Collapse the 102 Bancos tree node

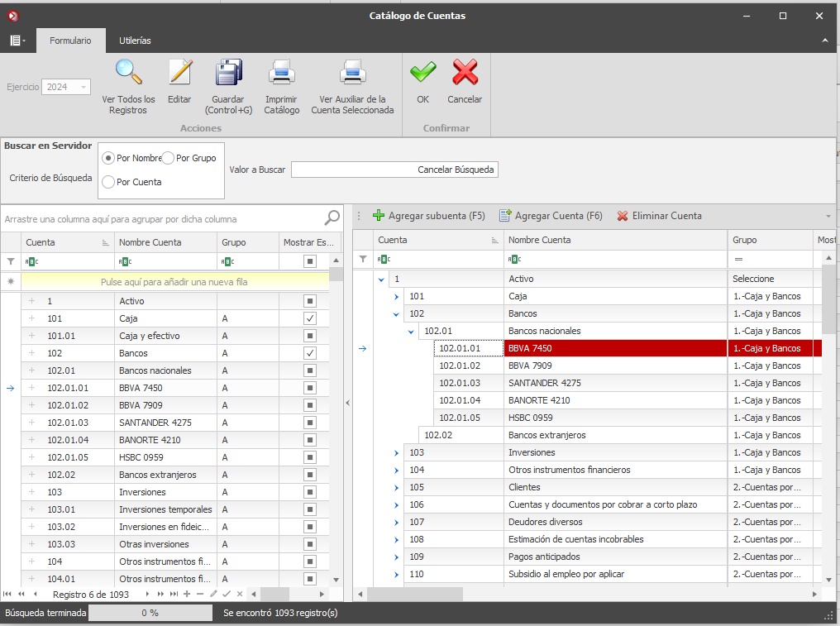tap(396, 314)
